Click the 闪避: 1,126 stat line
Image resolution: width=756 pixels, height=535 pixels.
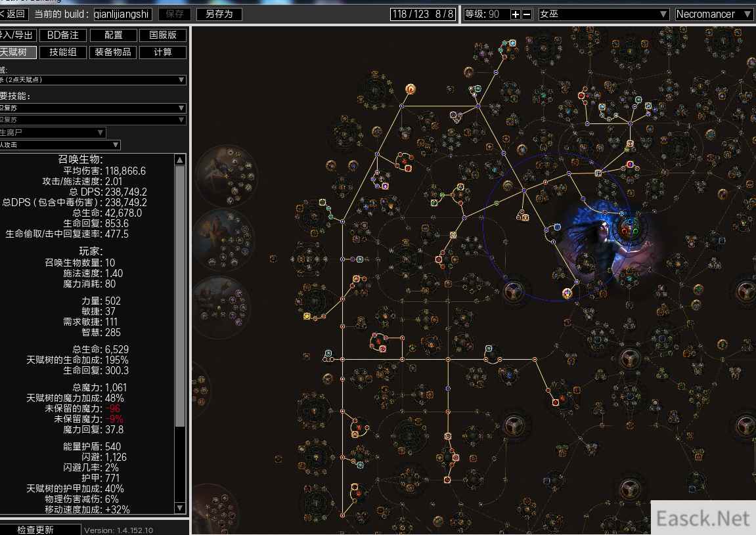click(104, 458)
